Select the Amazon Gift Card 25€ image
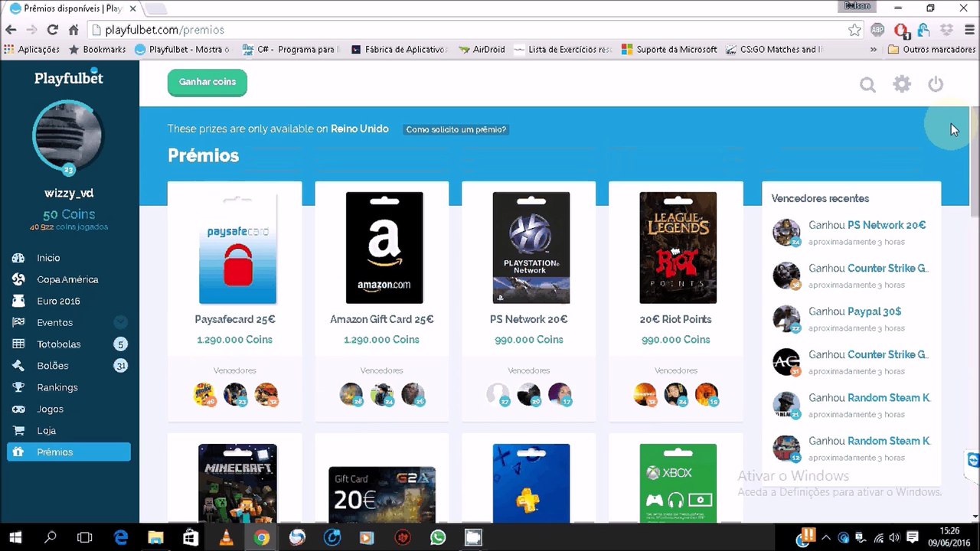The height and width of the screenshot is (551, 980). [x=384, y=248]
